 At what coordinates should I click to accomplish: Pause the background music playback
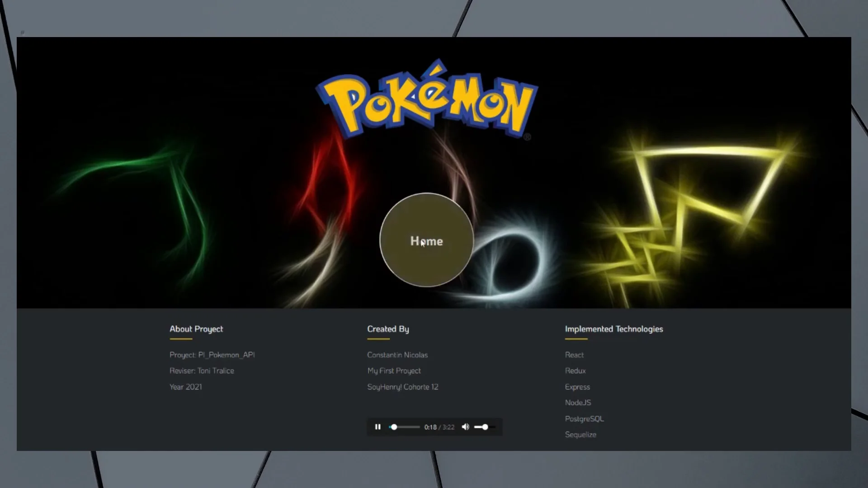tap(378, 427)
